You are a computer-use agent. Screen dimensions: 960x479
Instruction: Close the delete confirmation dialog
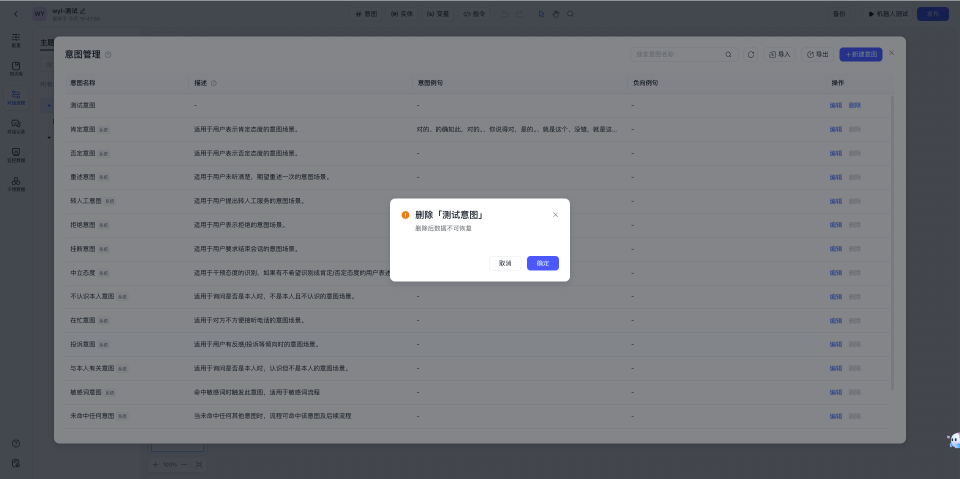(556, 214)
